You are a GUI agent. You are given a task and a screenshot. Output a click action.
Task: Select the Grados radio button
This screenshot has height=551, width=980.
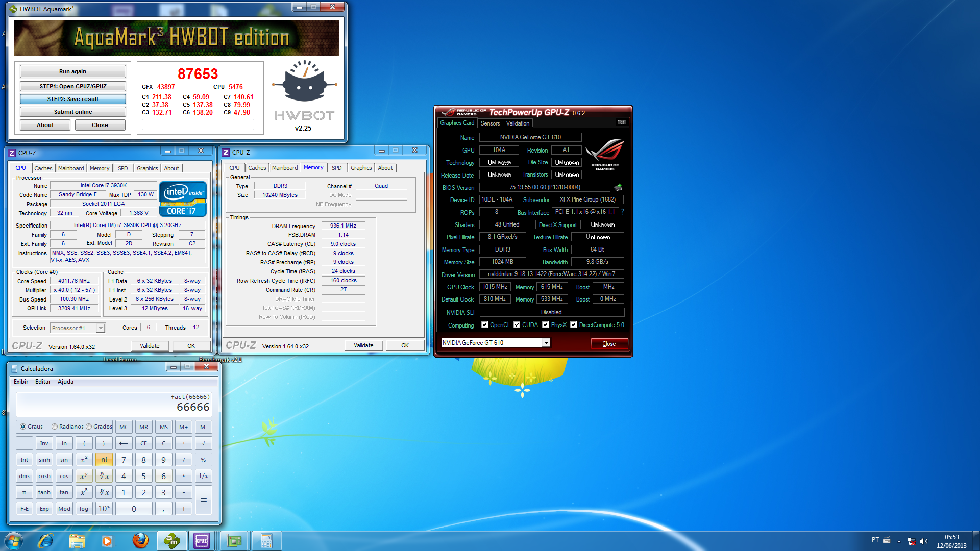coord(89,427)
